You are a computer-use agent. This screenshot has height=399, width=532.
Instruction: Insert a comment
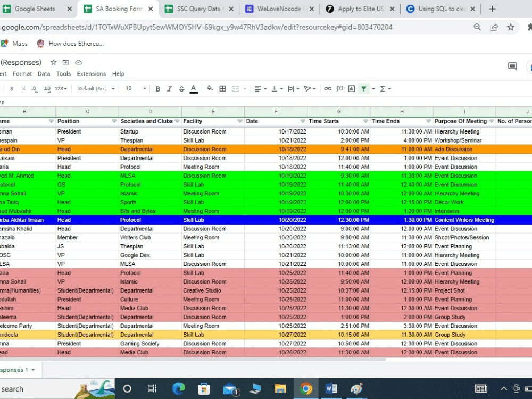click(340, 89)
